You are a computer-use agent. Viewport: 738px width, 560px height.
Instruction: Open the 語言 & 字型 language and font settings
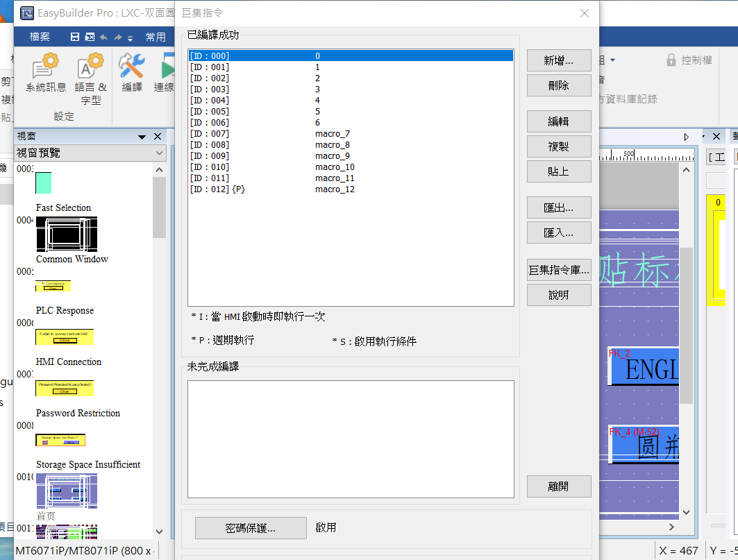click(90, 69)
